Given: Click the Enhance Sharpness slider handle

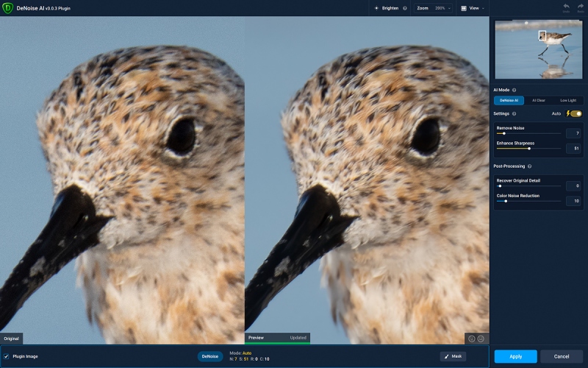Looking at the screenshot, I should point(529,149).
